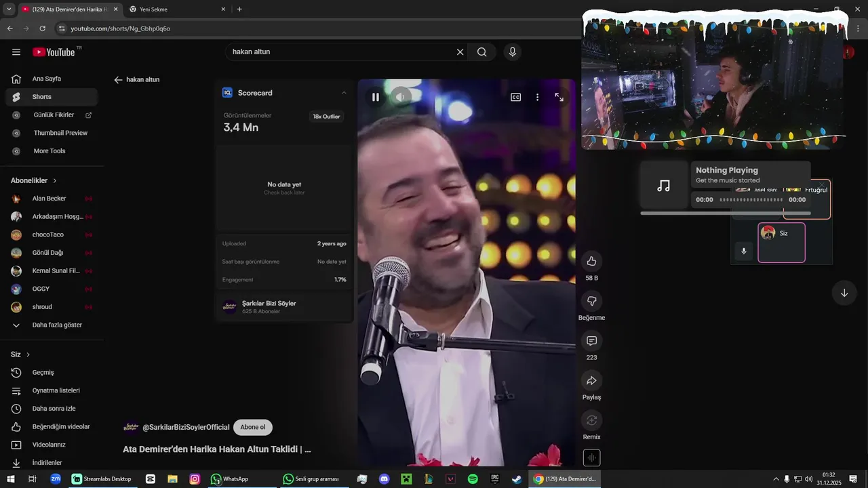Image resolution: width=868 pixels, height=488 pixels.
Task: Mute the Shorts video volume
Action: [x=401, y=97]
